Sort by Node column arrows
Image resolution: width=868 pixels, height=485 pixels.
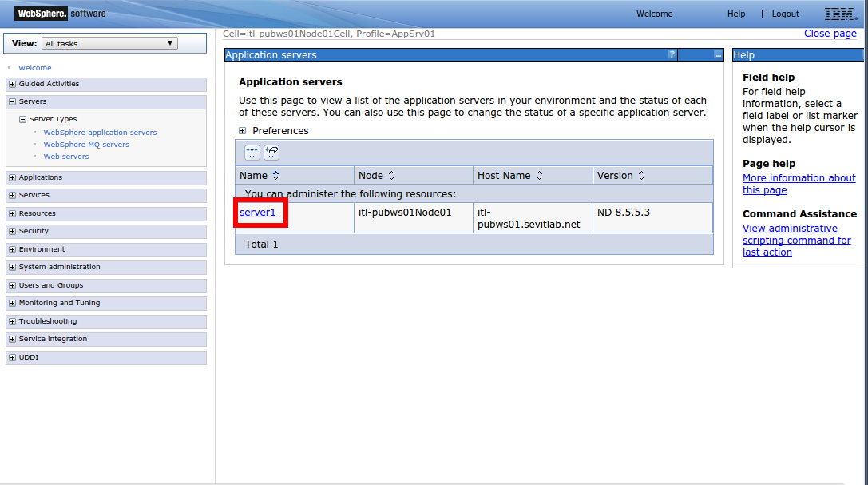(x=391, y=176)
